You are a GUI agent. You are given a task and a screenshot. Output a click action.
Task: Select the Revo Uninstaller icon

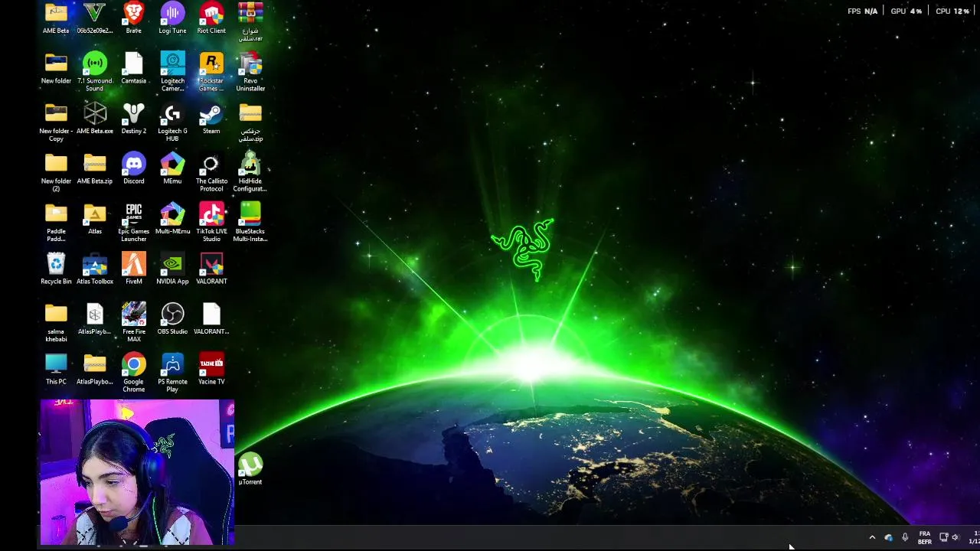(x=250, y=72)
